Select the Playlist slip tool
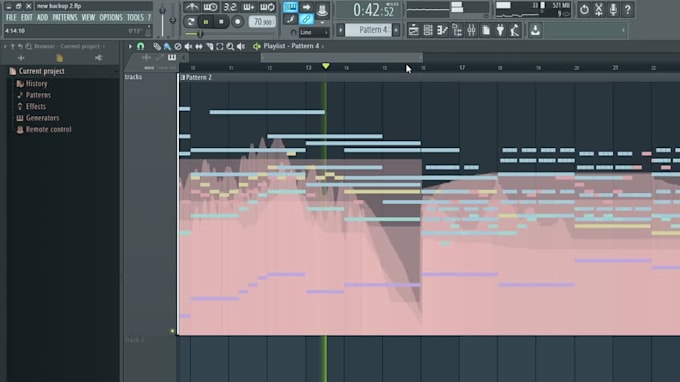The width and height of the screenshot is (680, 382). pyautogui.click(x=199, y=46)
